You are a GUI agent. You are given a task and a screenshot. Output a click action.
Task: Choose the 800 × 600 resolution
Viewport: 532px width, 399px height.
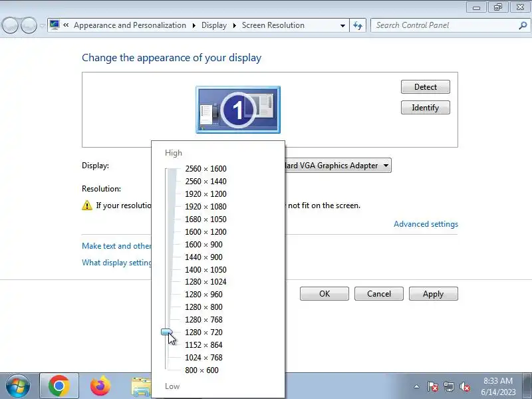point(202,370)
